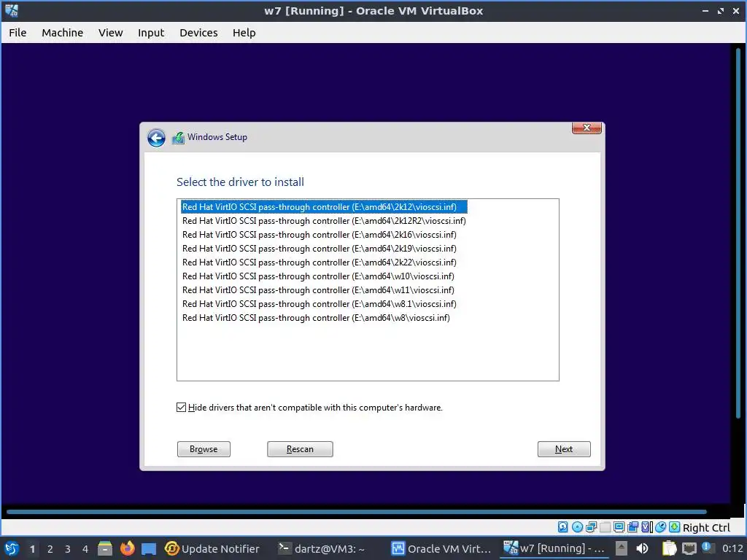This screenshot has width=747, height=560.
Task: Switch to the dartz@VM3 terminal window
Action: [x=322, y=548]
